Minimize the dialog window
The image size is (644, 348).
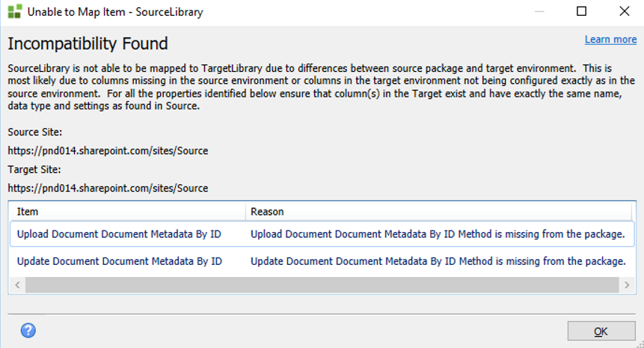pyautogui.click(x=539, y=12)
